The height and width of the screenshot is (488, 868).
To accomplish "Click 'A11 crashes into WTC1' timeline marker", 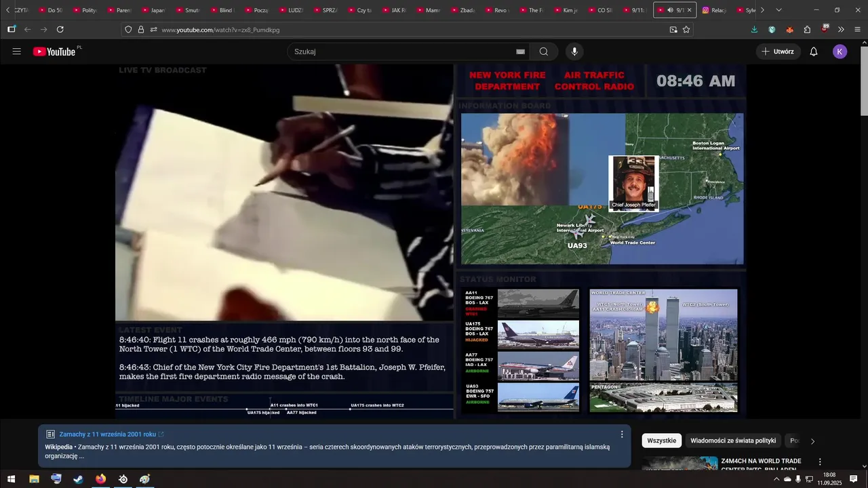I will (294, 405).
